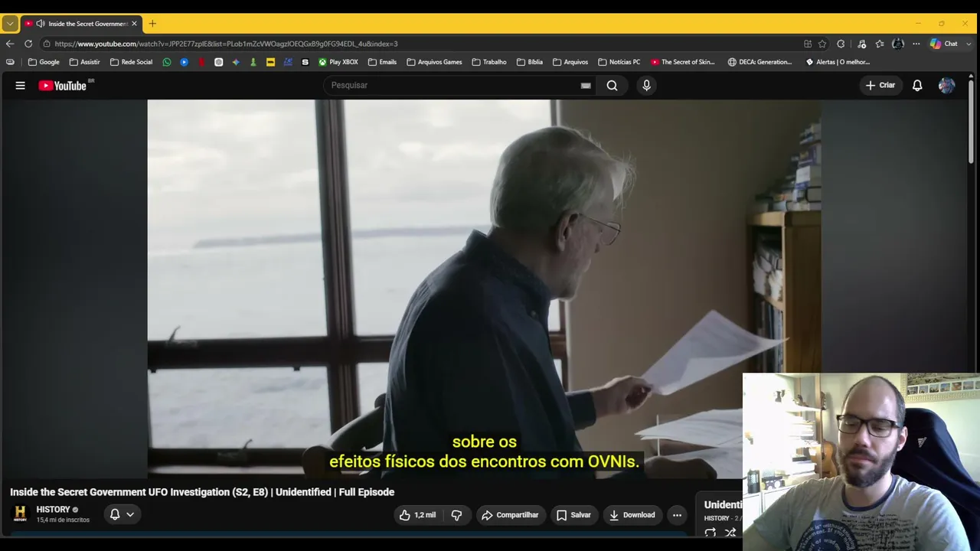This screenshot has height=551, width=980.
Task: Open the Arquivos Games bookmarks folder
Action: click(x=434, y=62)
